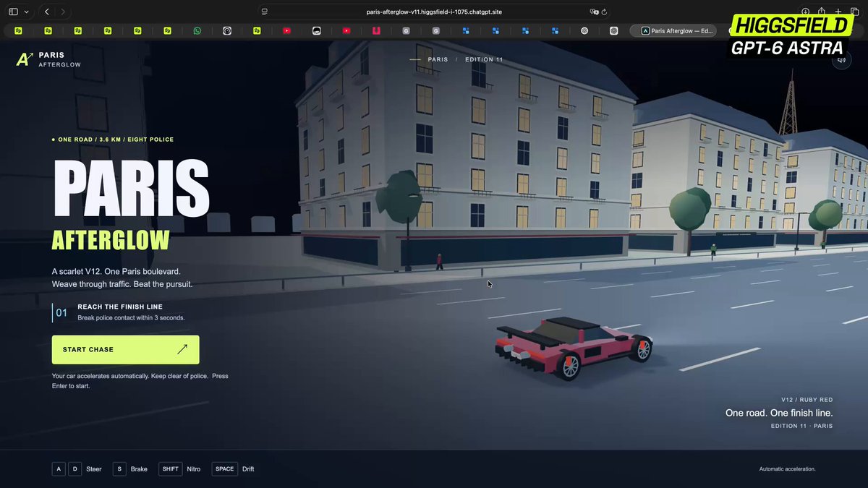Click the A steer key badge
868x488 pixels.
point(59,469)
